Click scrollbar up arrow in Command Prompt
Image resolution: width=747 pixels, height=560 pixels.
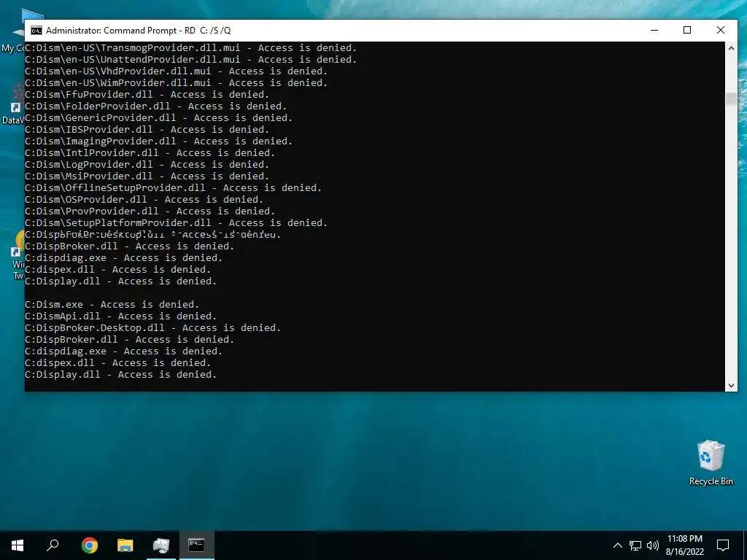731,47
